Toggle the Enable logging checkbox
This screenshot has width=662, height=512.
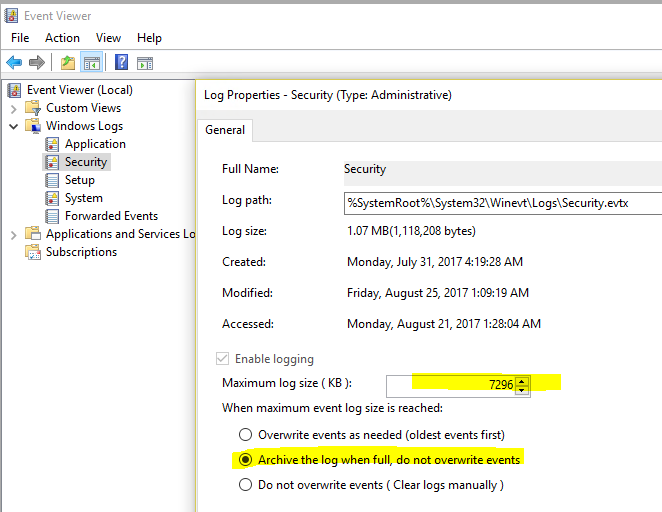click(x=222, y=358)
